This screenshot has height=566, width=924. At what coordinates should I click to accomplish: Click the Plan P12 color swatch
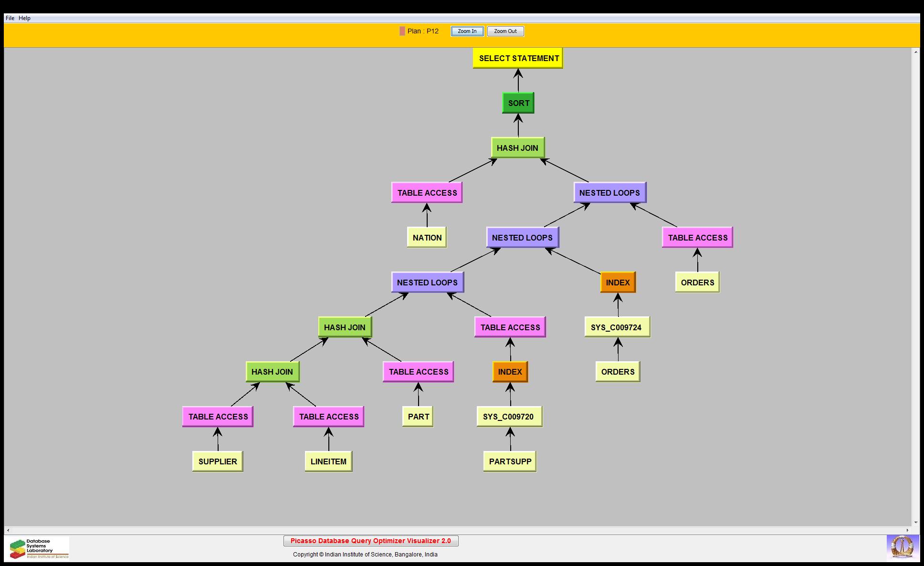pyautogui.click(x=402, y=31)
